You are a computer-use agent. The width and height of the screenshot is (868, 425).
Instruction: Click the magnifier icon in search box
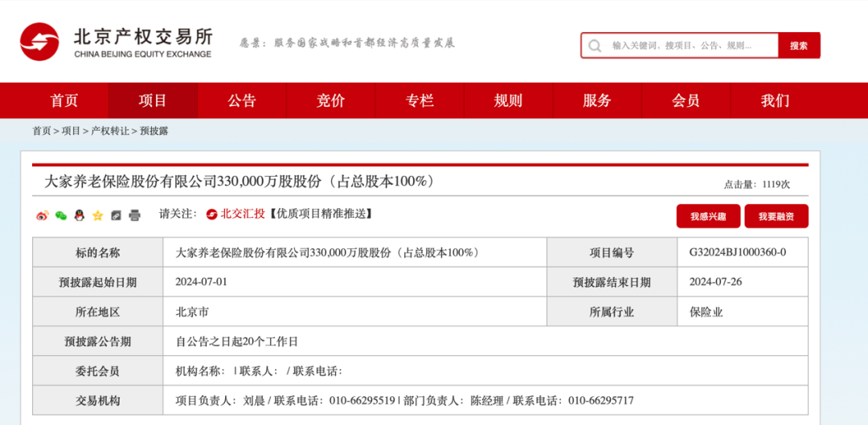pyautogui.click(x=595, y=46)
